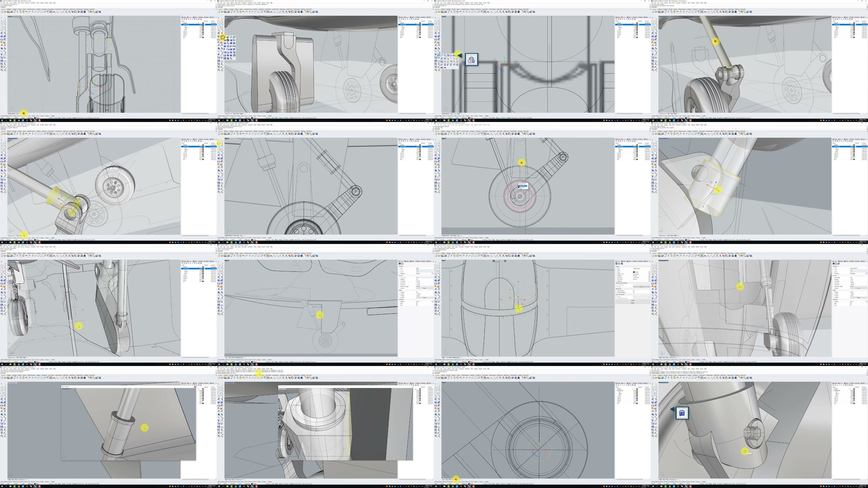Toggle Knot osnap checkbox in hexagon frame
This screenshot has height=488, width=868.
click(470, 482)
